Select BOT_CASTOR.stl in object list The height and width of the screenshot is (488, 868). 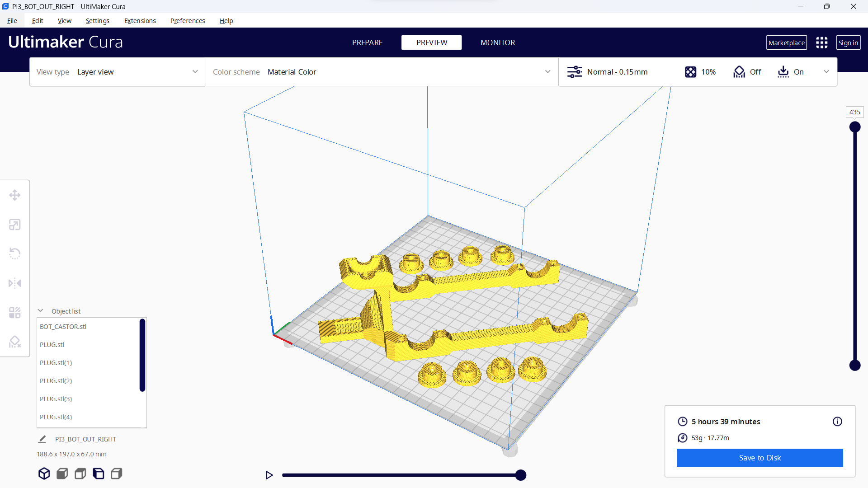(x=63, y=327)
